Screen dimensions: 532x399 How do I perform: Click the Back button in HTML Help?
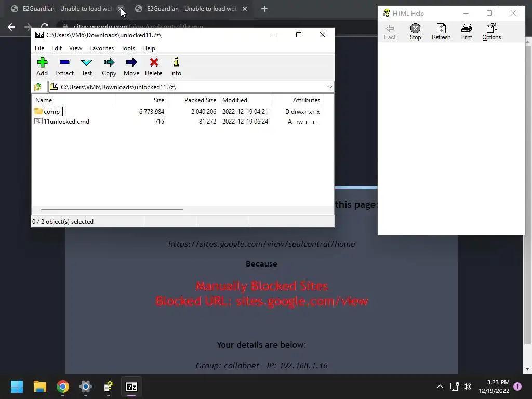click(x=390, y=32)
